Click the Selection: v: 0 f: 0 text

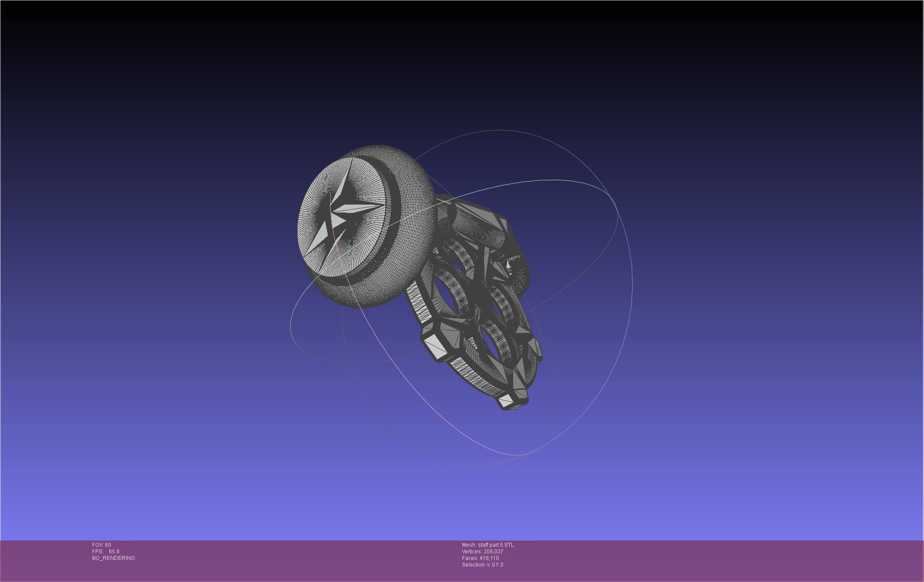point(482,565)
